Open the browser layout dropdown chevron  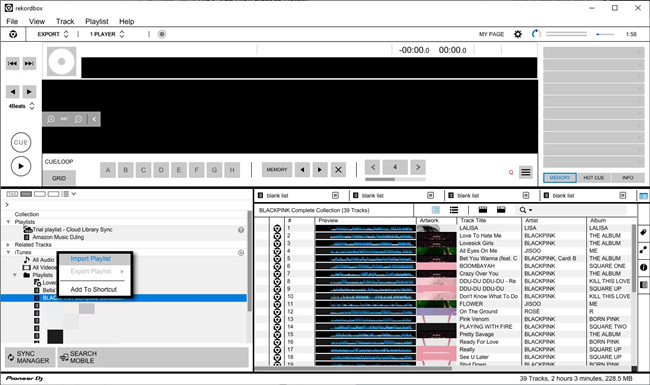[x=74, y=194]
